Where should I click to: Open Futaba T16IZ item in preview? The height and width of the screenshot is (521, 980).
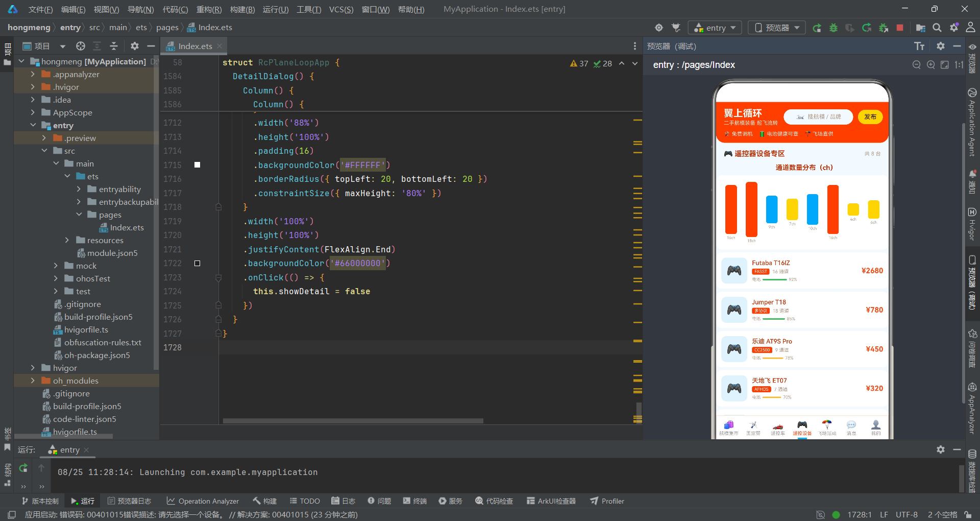[x=802, y=271]
